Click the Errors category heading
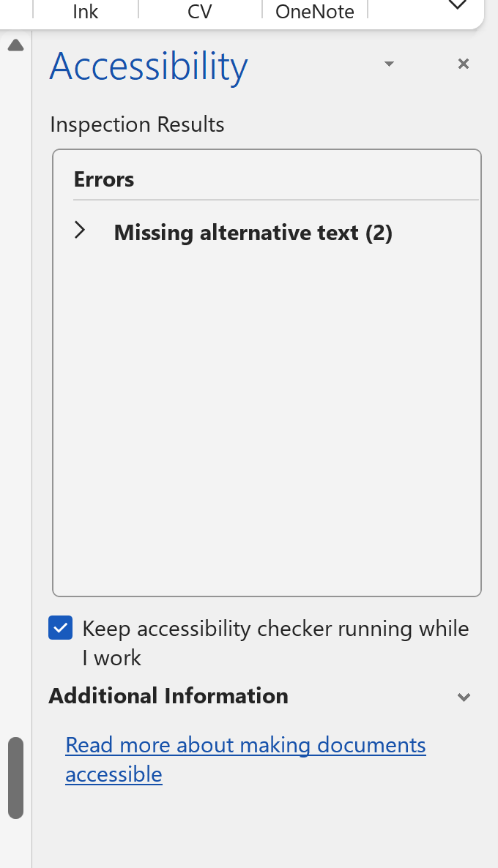The width and height of the screenshot is (498, 868). tap(104, 179)
